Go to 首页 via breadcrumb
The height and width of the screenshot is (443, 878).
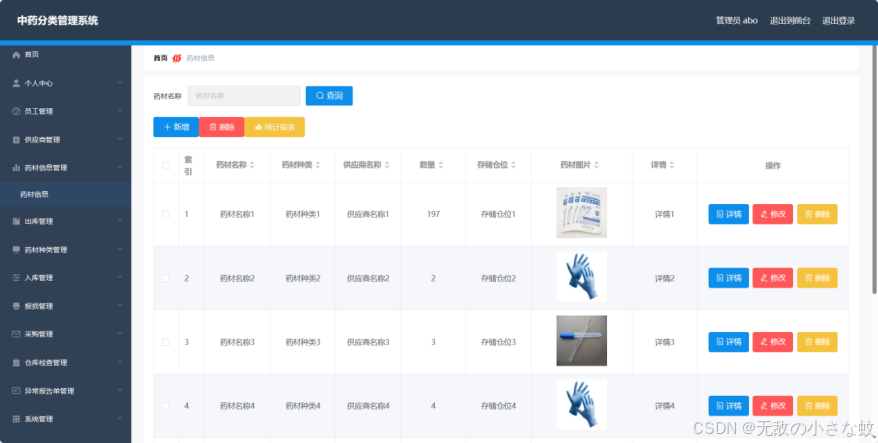(x=160, y=58)
